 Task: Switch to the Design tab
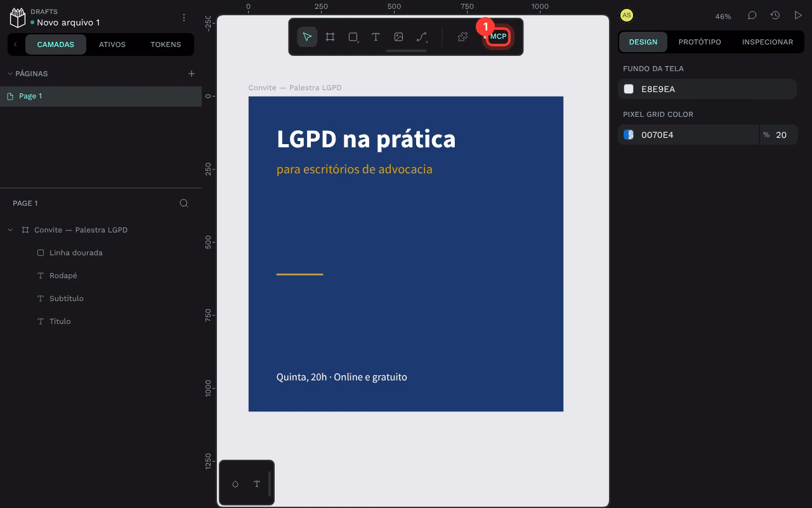coord(643,42)
